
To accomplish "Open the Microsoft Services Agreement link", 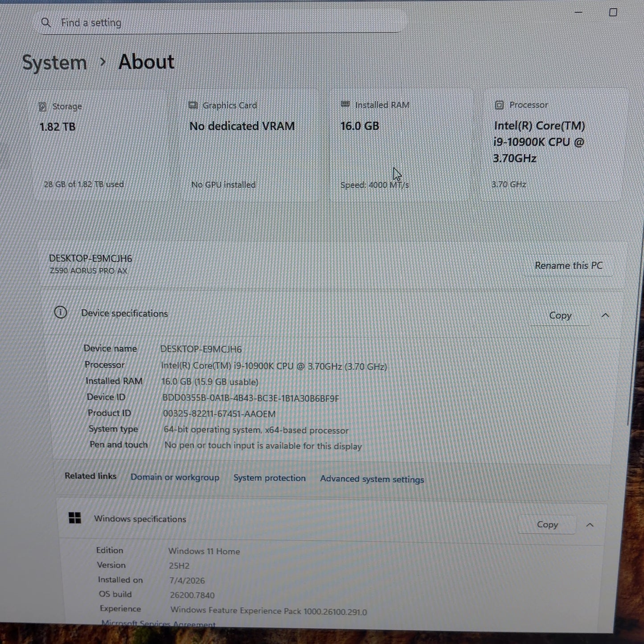I will [158, 624].
